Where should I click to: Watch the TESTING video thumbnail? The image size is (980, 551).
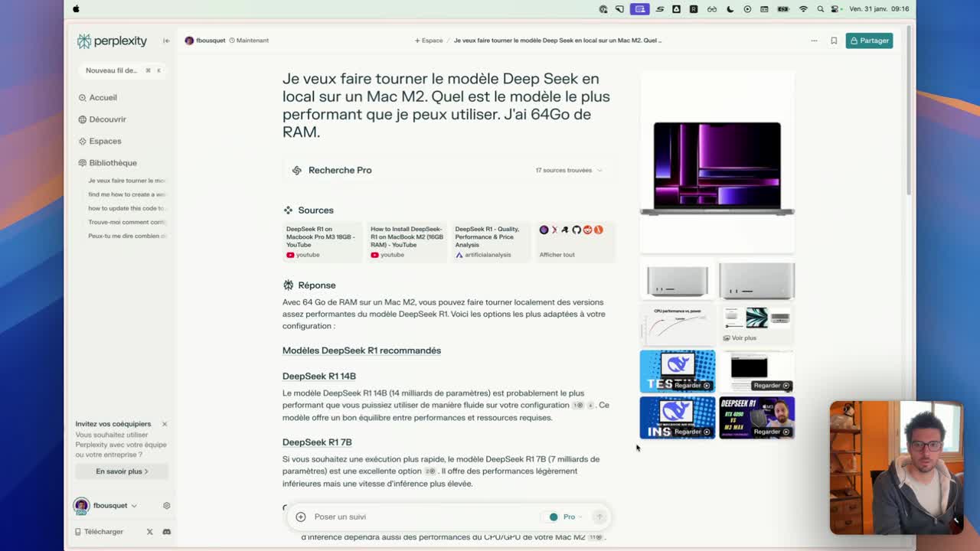(x=678, y=371)
